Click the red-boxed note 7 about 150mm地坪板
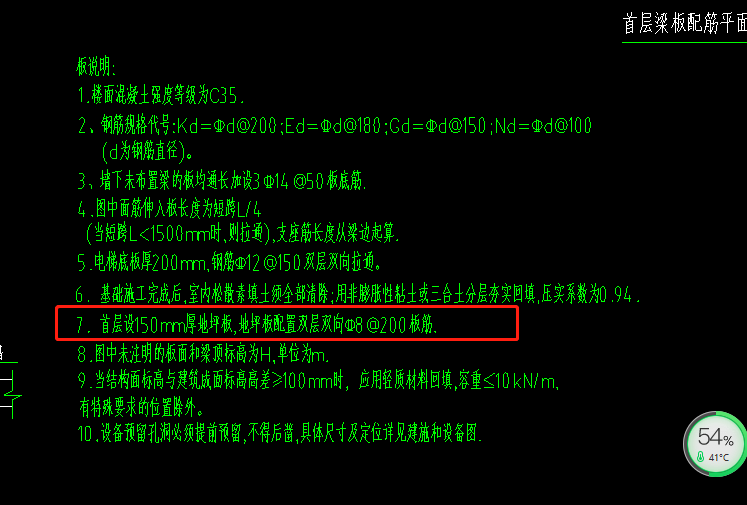 pyautogui.click(x=257, y=325)
